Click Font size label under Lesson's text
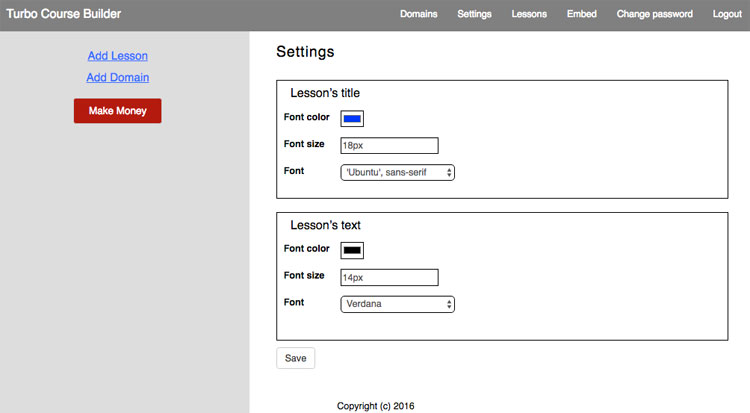 304,275
